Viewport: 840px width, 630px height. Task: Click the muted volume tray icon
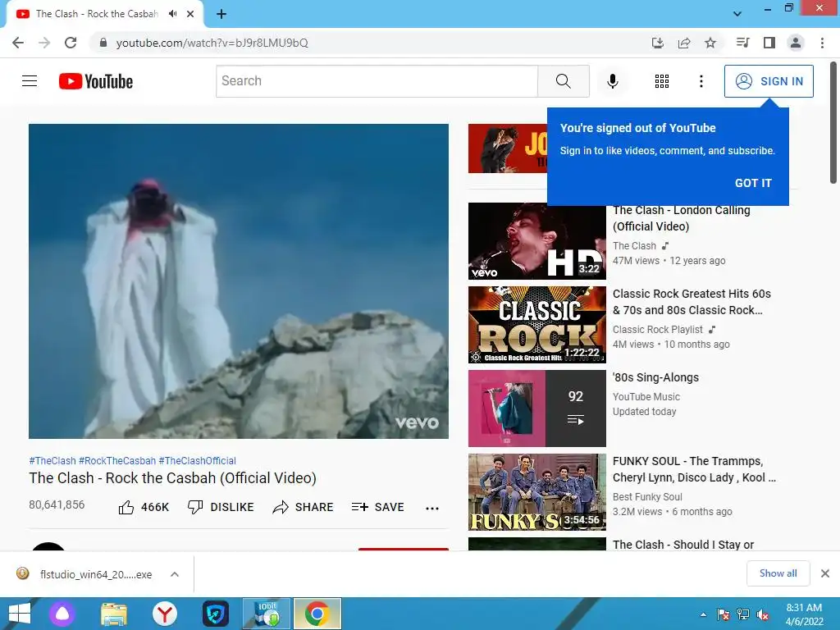763,614
